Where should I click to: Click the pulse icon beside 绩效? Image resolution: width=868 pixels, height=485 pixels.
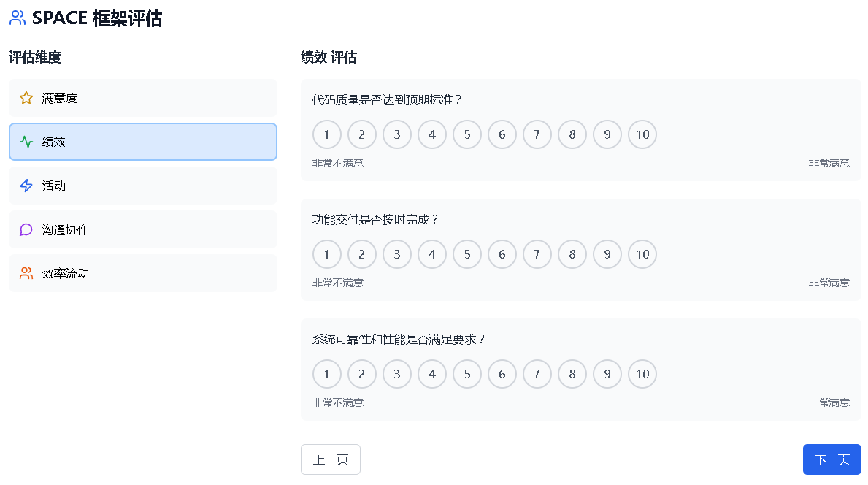click(x=26, y=142)
